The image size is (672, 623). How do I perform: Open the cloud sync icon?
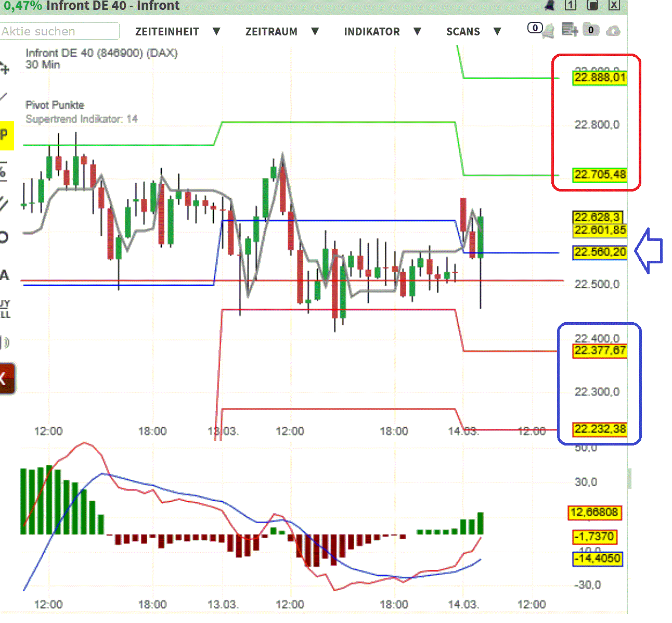point(614,31)
